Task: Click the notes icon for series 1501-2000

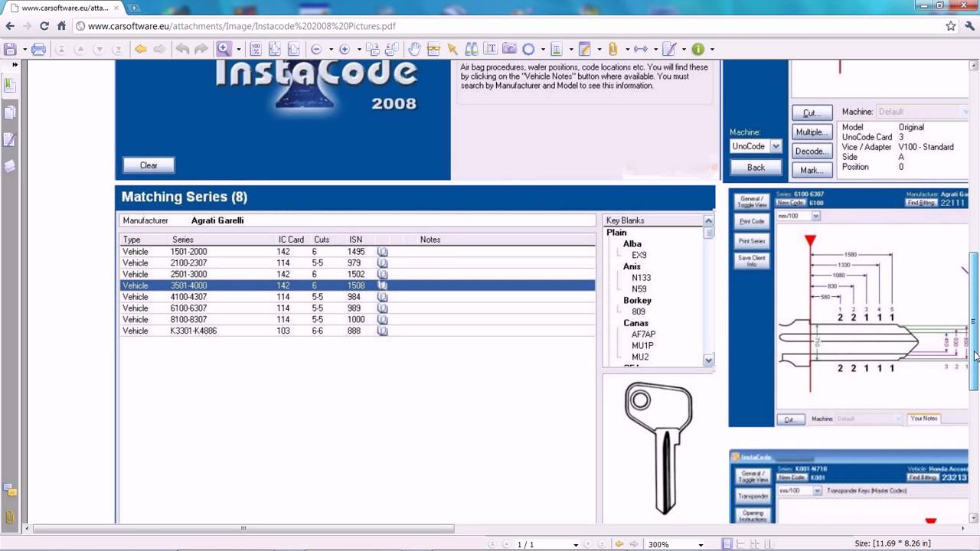Action: (382, 252)
